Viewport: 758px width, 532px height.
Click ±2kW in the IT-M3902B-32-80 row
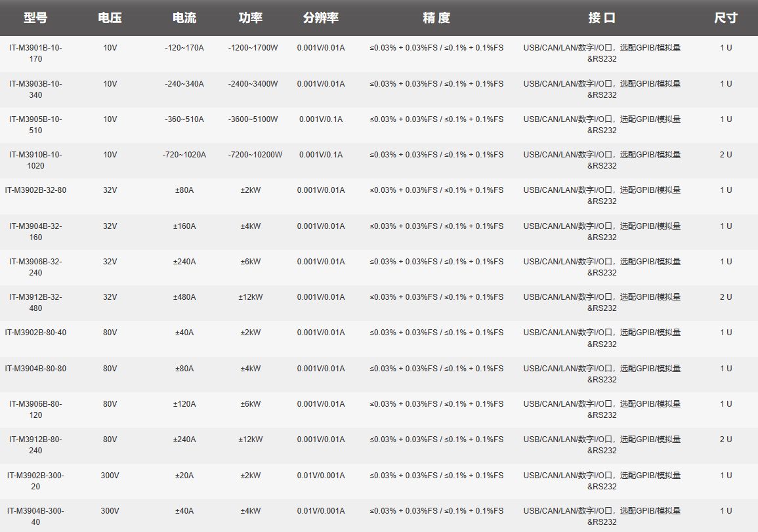pyautogui.click(x=251, y=190)
